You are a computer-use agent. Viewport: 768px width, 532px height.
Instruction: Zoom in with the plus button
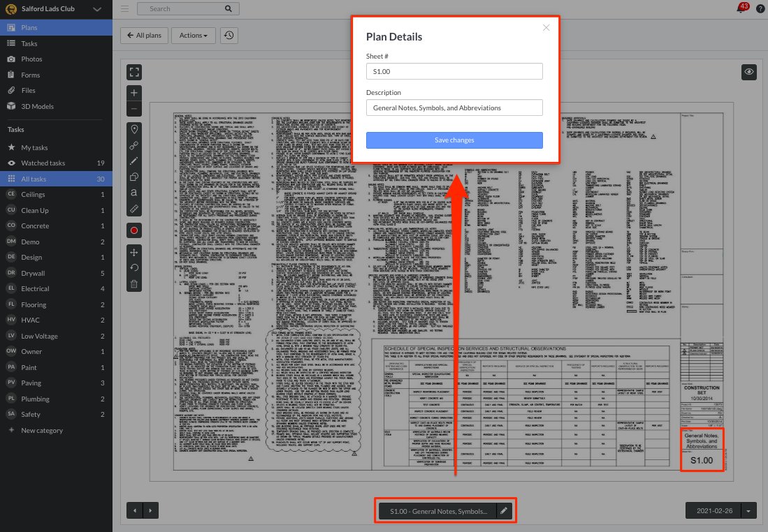coord(134,93)
